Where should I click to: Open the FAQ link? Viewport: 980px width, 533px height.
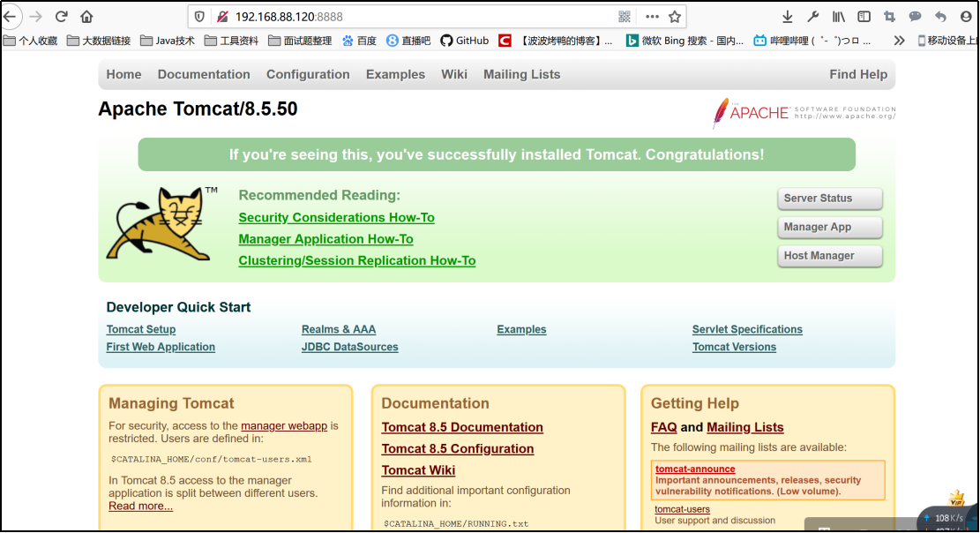663,427
